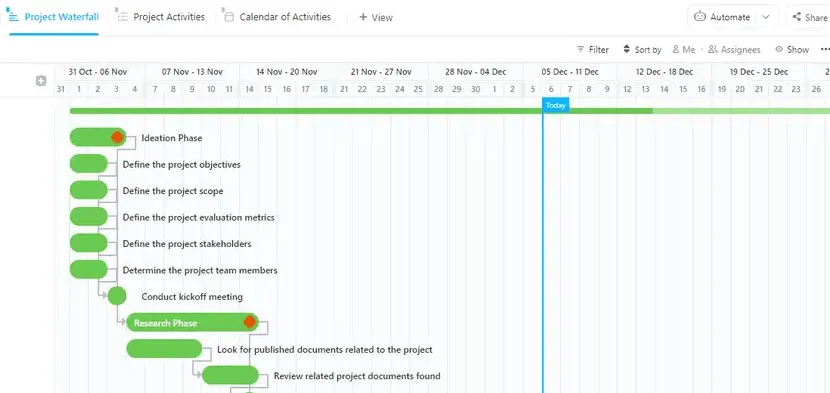Click the orange milestone dot on Ideation Phase
830x393 pixels.
point(117,137)
